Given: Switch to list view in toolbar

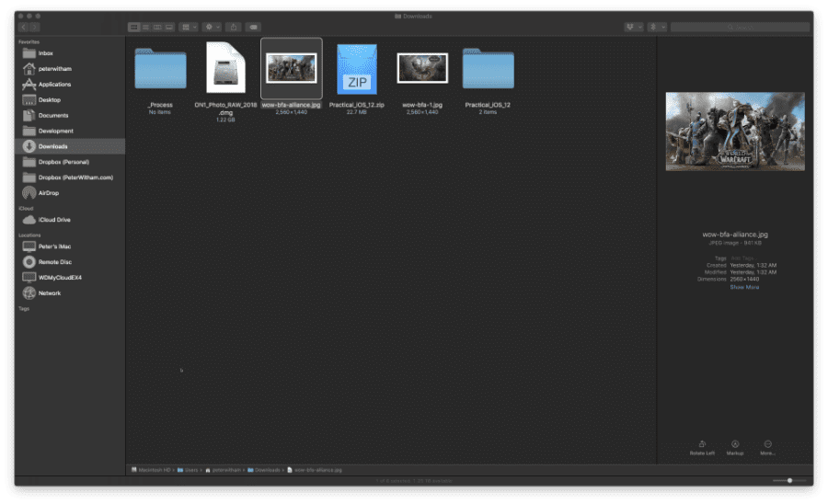Looking at the screenshot, I should (x=145, y=27).
